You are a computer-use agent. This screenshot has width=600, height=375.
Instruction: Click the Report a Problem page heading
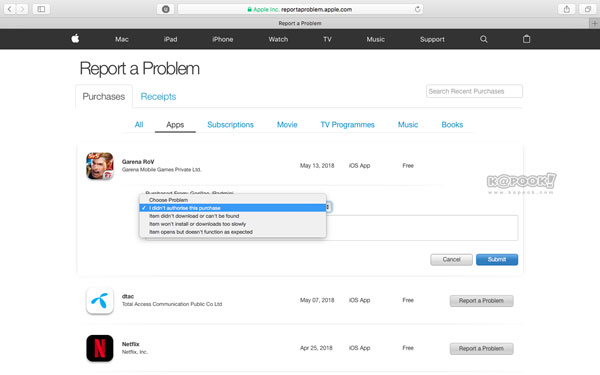tap(140, 69)
